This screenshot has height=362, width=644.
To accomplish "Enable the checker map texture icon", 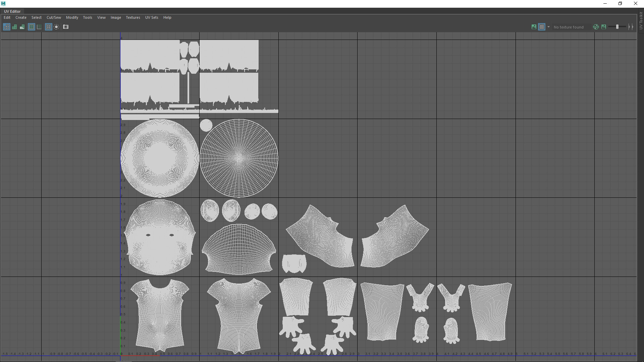I will (x=542, y=27).
